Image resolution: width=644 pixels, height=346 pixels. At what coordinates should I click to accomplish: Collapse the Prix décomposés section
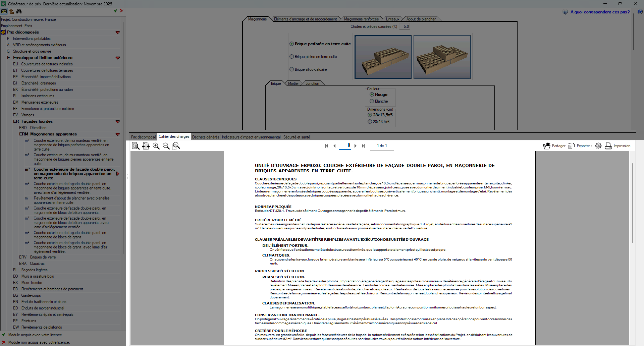click(x=118, y=33)
